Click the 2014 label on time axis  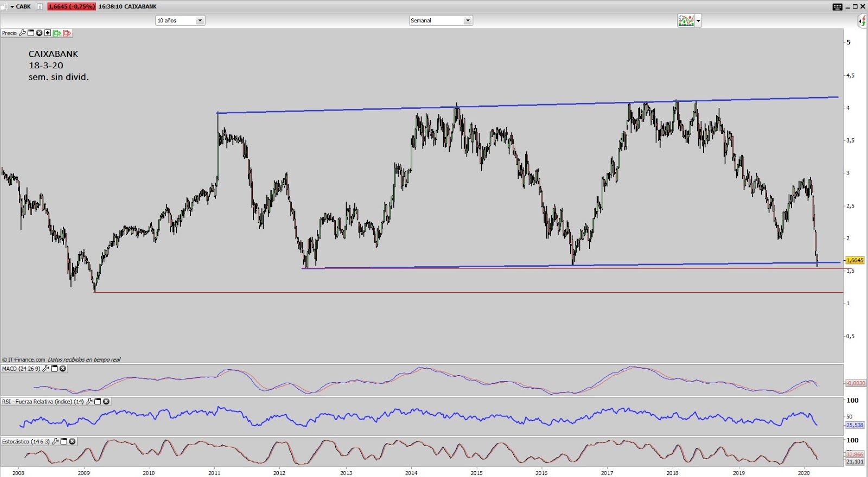(x=411, y=473)
